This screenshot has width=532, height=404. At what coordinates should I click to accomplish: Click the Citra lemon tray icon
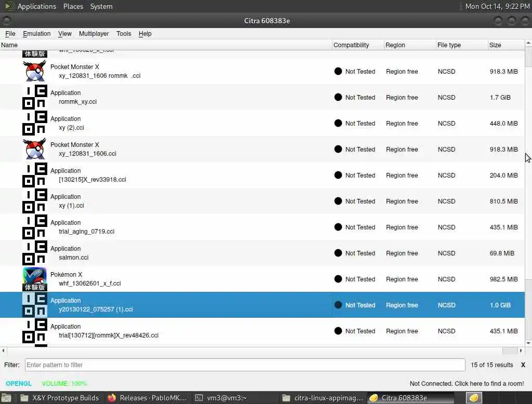(474, 398)
